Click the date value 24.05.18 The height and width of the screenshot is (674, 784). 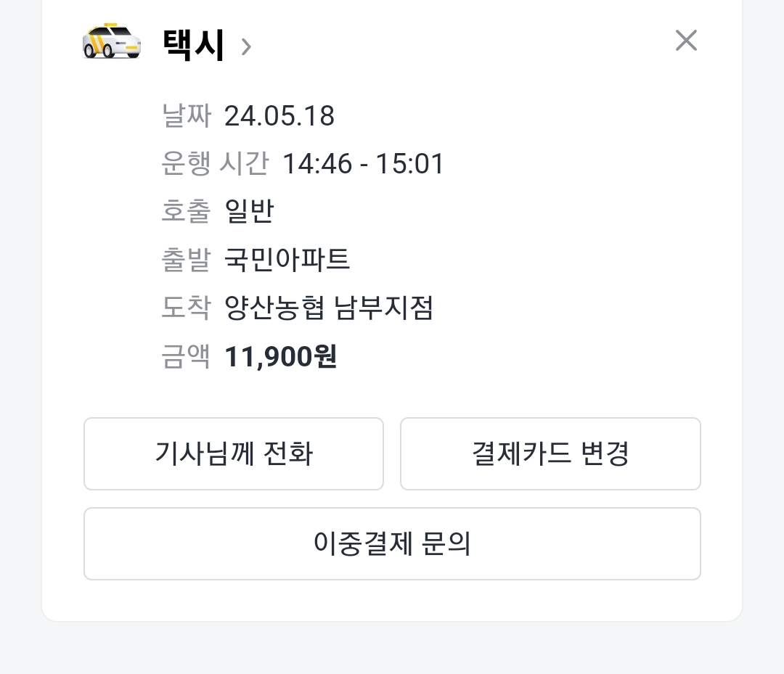pos(279,116)
